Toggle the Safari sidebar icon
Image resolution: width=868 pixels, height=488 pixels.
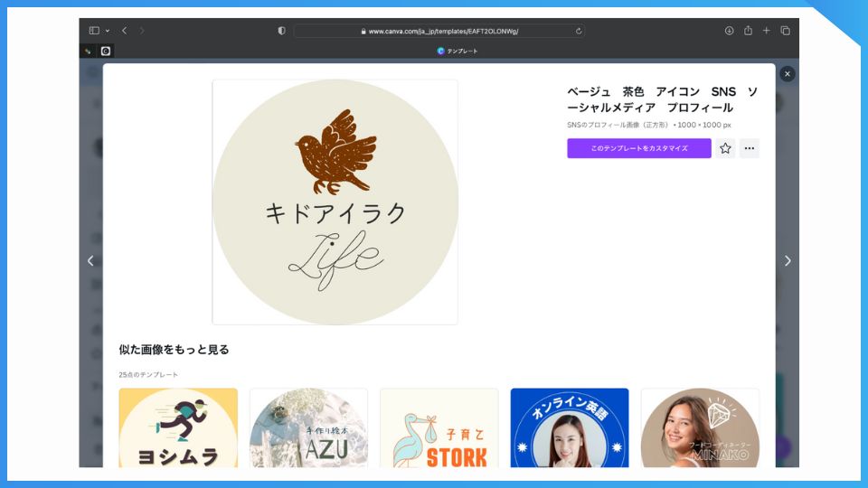(94, 31)
